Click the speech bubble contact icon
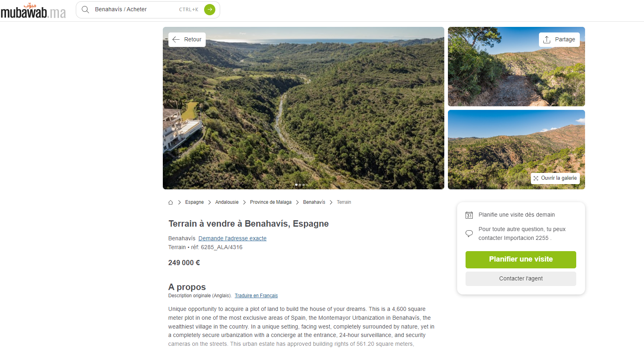Image resolution: width=644 pixels, height=349 pixels. (x=469, y=233)
